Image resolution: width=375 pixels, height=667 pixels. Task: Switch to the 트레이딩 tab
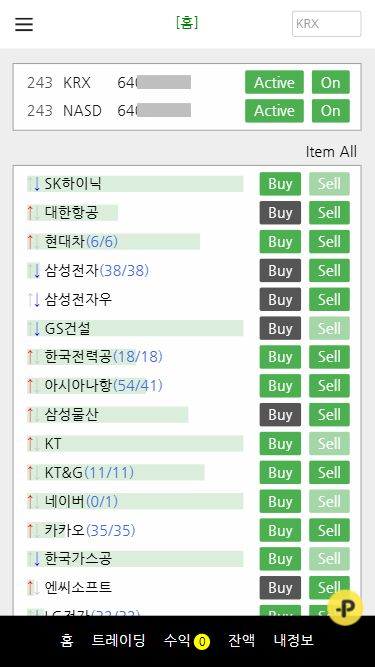[x=119, y=640]
